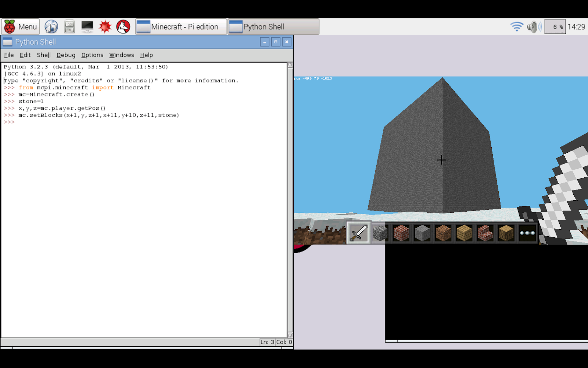Click the 'Col: 0' status indicator
The width and height of the screenshot is (588, 368).
point(284,342)
